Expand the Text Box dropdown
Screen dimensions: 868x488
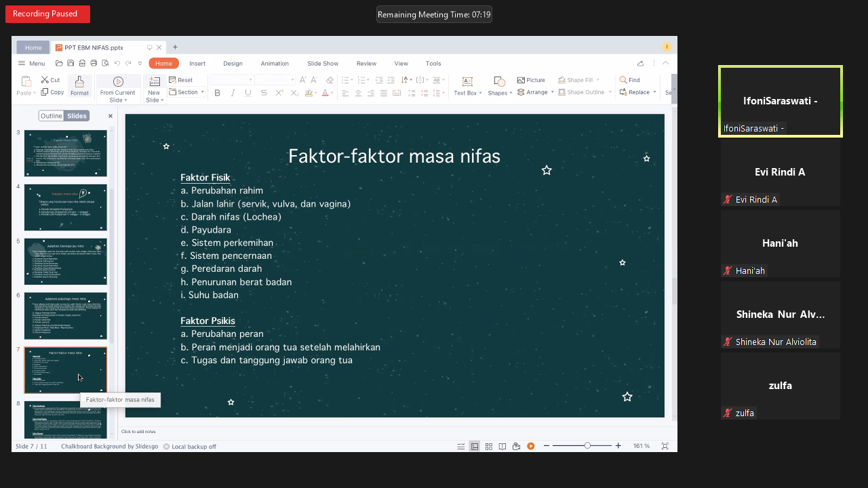point(481,93)
